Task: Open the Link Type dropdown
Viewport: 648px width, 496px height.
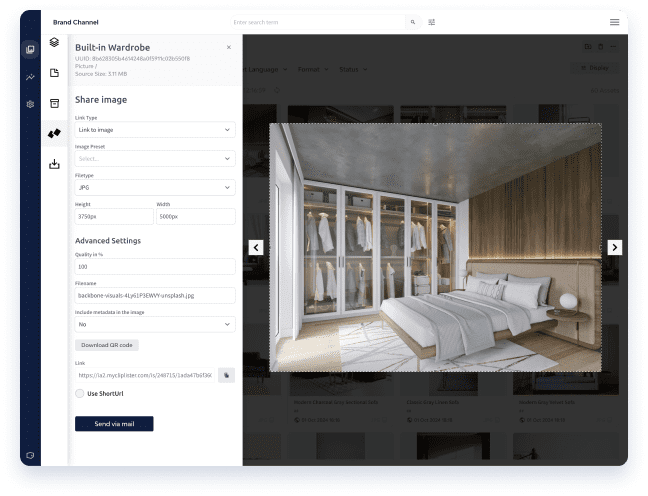Action: coord(155,130)
